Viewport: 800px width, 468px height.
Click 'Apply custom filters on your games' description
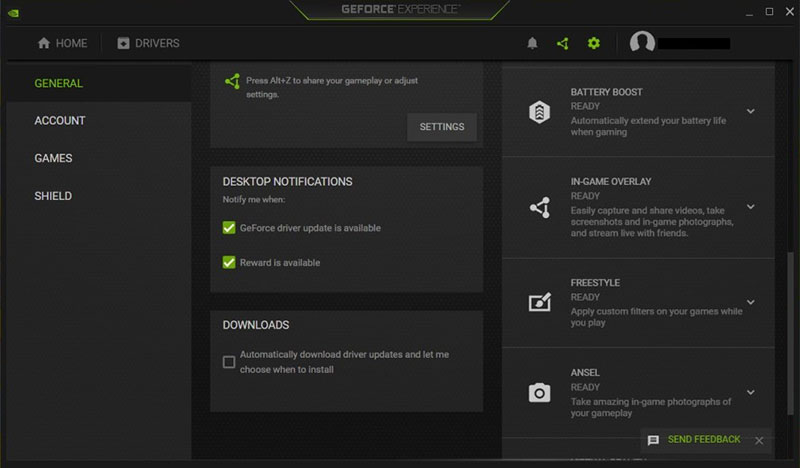pyautogui.click(x=656, y=317)
